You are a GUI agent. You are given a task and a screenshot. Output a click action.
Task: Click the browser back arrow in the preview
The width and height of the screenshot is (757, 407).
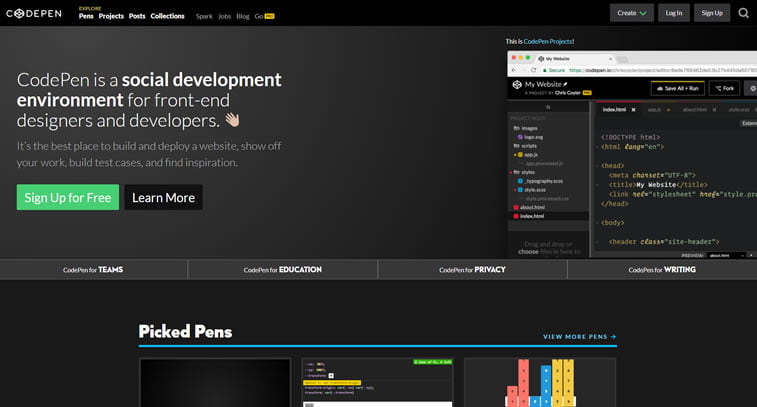tap(514, 70)
